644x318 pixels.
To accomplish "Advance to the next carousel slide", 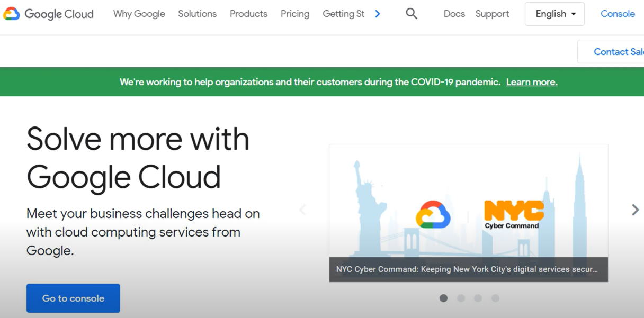I will pos(635,210).
